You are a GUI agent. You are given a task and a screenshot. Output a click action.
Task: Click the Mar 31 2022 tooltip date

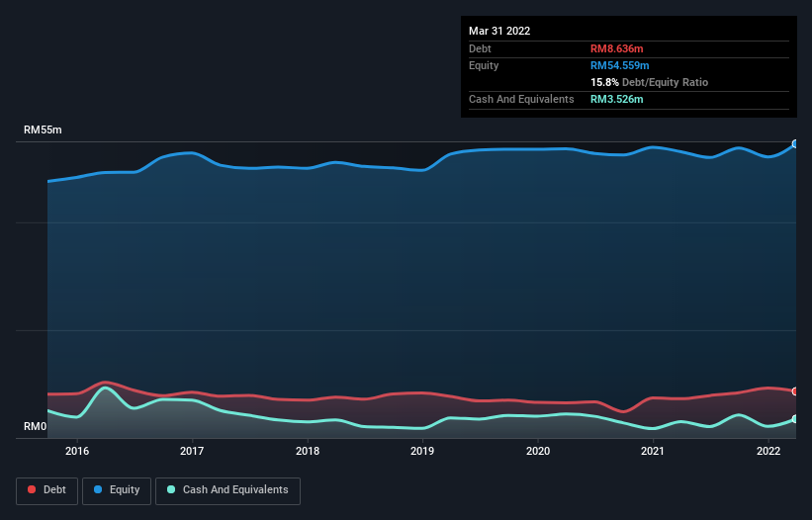point(499,31)
